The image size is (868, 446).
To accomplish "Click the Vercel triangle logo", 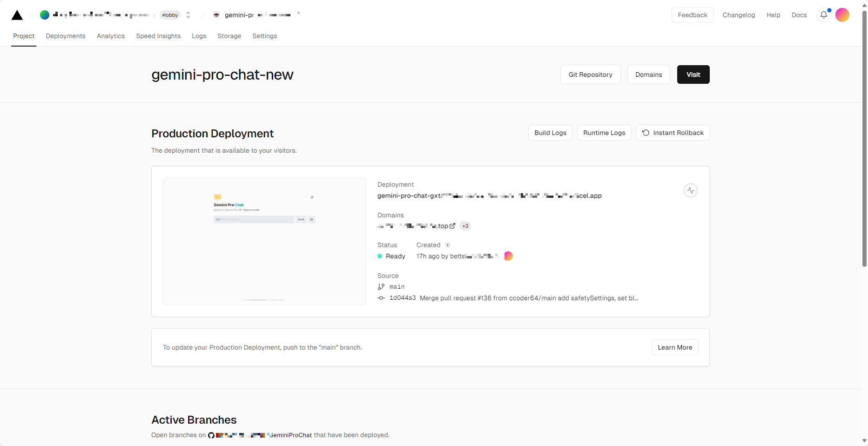I will pos(17,15).
